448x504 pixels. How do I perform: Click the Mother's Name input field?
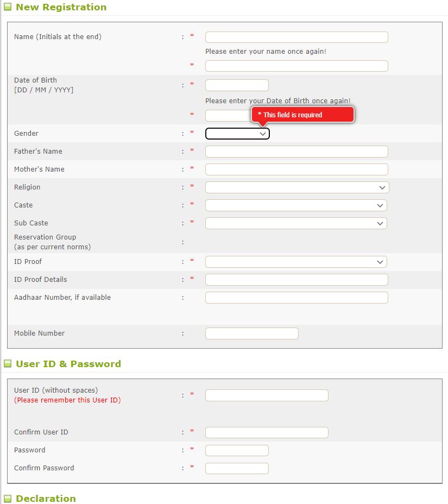(x=296, y=169)
